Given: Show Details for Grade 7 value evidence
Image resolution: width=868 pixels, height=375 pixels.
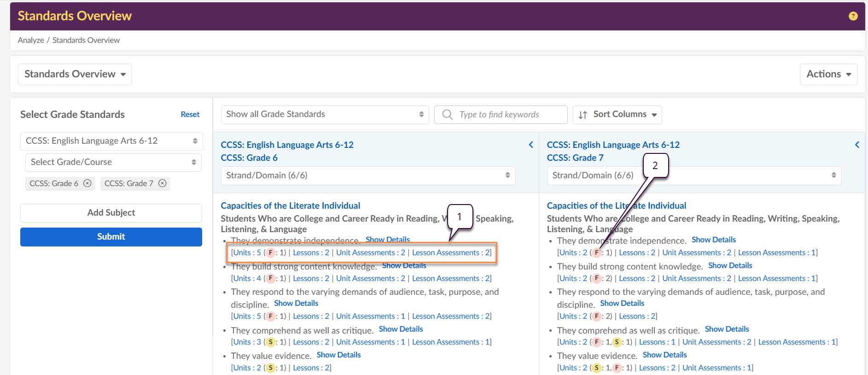Looking at the screenshot, I should [664, 355].
